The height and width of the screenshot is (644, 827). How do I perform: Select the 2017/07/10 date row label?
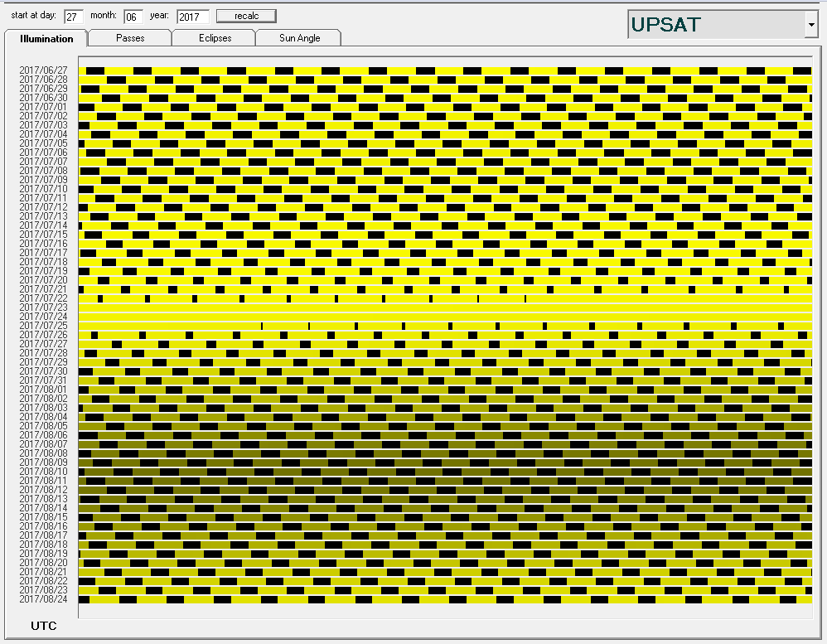[x=44, y=189]
